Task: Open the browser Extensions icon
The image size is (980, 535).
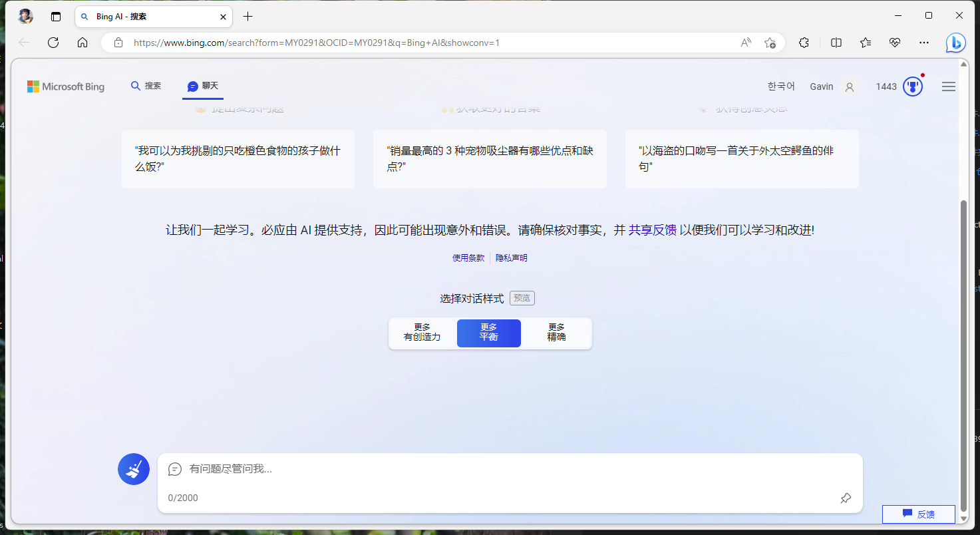Action: [804, 42]
